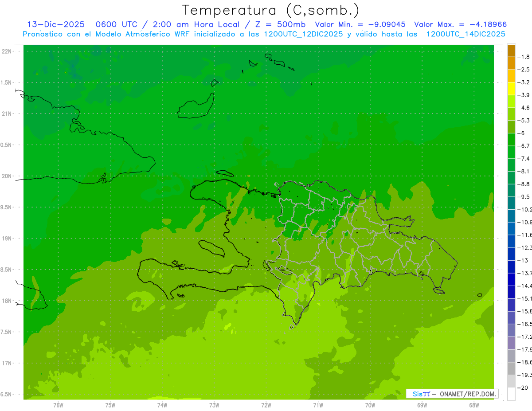Click 'Valor Max. = -4.18966' text
Viewport: 532px width, 411px height.
460,24
